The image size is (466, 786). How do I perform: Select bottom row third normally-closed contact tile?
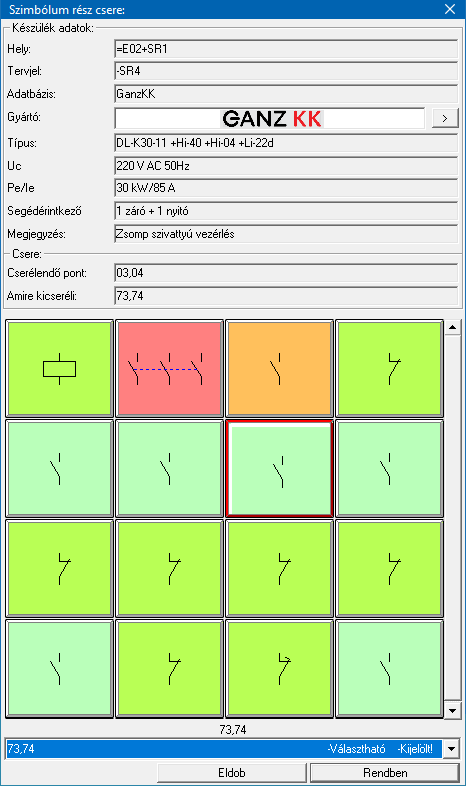pyautogui.click(x=280, y=669)
